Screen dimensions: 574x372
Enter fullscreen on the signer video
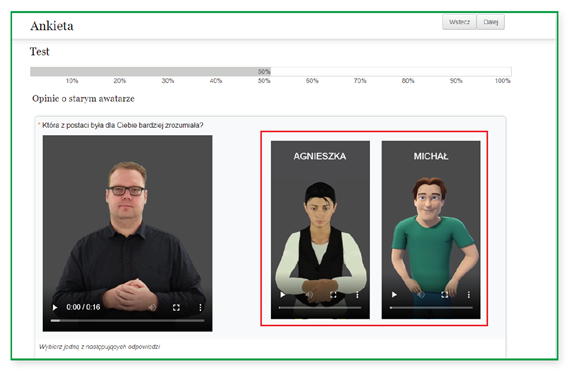176,308
